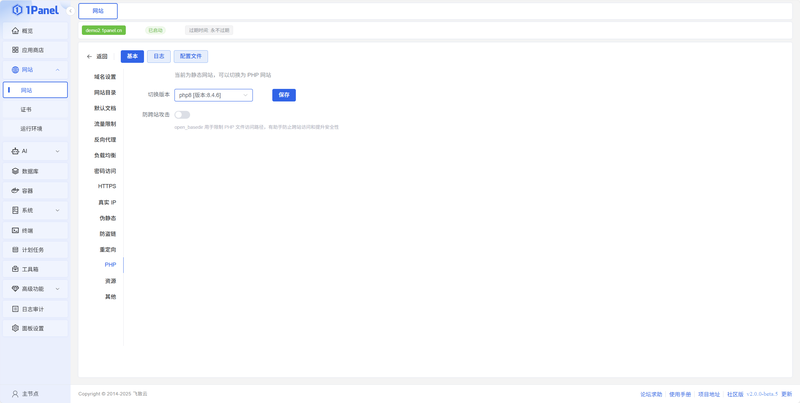Open 应用商店 via its grid icon
The width and height of the screenshot is (800, 403).
coord(15,50)
